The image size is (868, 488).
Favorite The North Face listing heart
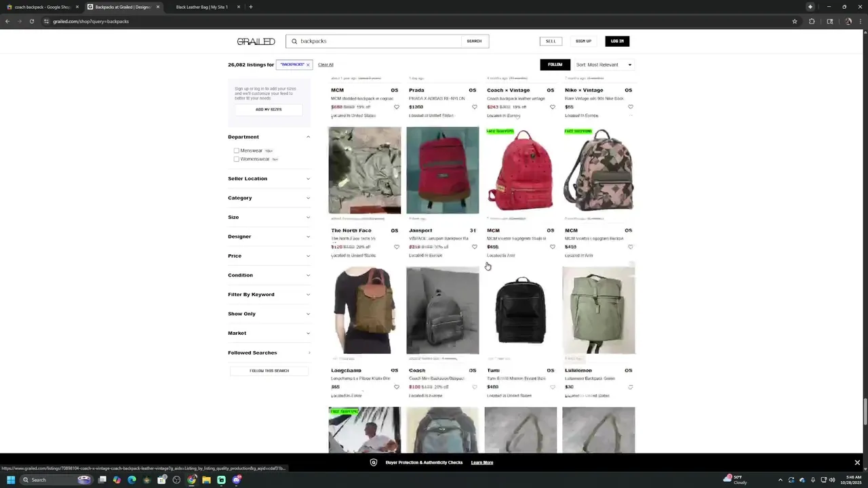(397, 247)
